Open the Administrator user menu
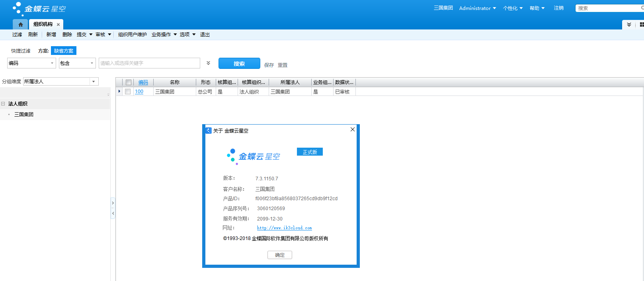644x281 pixels. coord(478,8)
